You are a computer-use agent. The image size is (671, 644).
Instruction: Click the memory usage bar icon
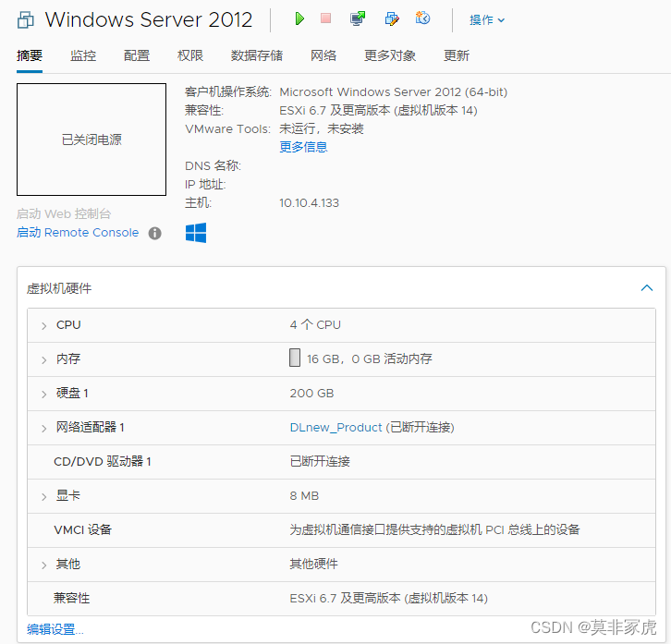295,358
